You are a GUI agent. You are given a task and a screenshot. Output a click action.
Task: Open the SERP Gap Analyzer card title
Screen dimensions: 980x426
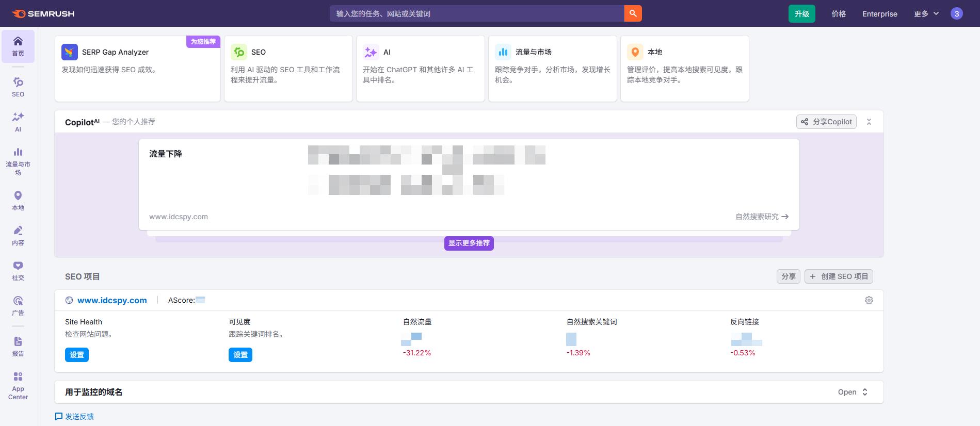pyautogui.click(x=115, y=52)
